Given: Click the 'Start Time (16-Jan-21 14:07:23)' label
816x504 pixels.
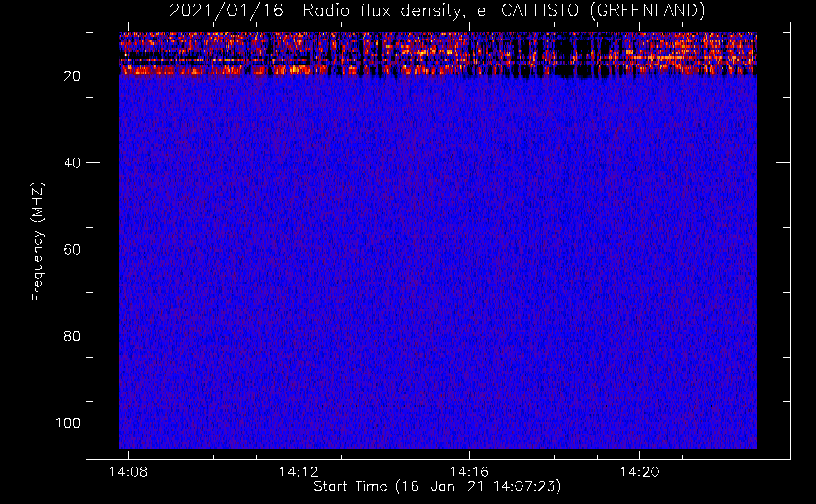Looking at the screenshot, I should pyautogui.click(x=437, y=487).
